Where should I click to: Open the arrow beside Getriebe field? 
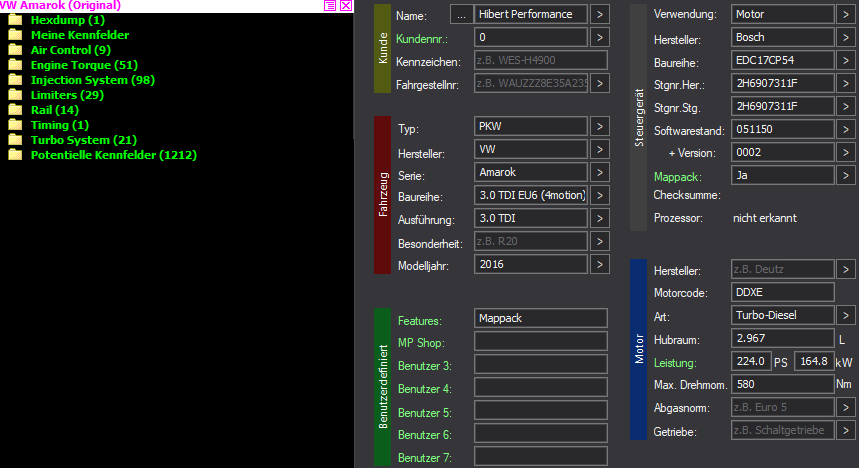click(x=846, y=431)
